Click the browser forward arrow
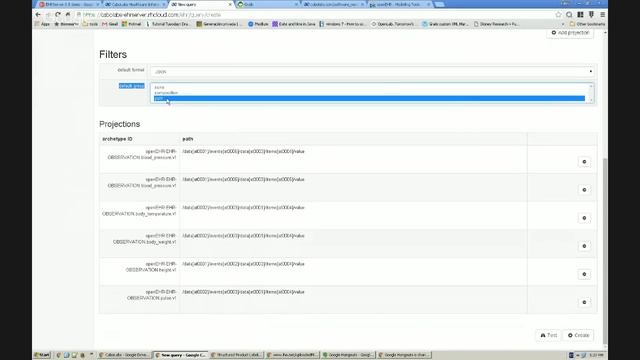Viewport: 640px width, 360px height. pos(48,15)
